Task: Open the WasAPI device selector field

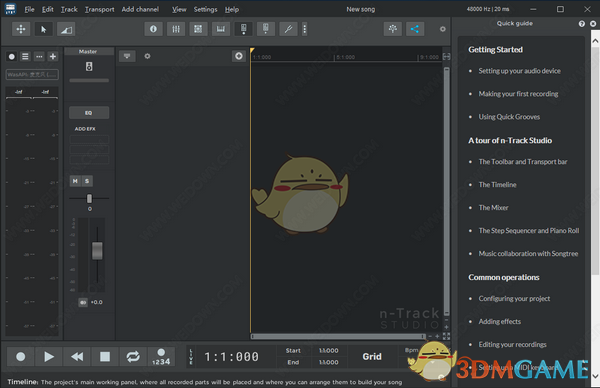Action: click(32, 74)
